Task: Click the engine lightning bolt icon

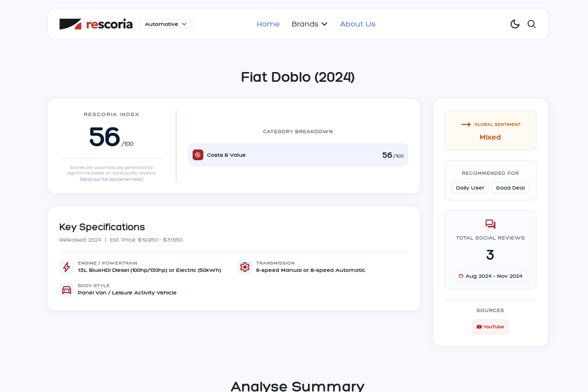Action: [67, 267]
